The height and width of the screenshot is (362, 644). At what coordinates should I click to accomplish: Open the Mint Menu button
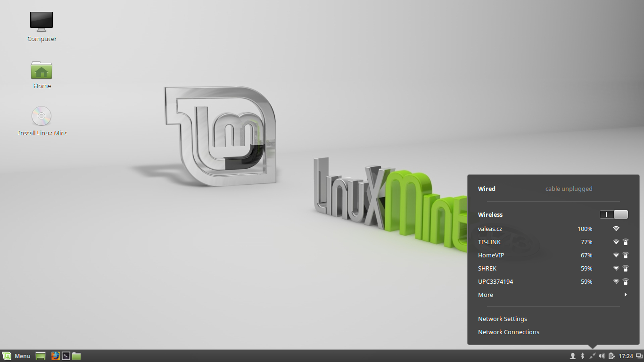pos(17,356)
